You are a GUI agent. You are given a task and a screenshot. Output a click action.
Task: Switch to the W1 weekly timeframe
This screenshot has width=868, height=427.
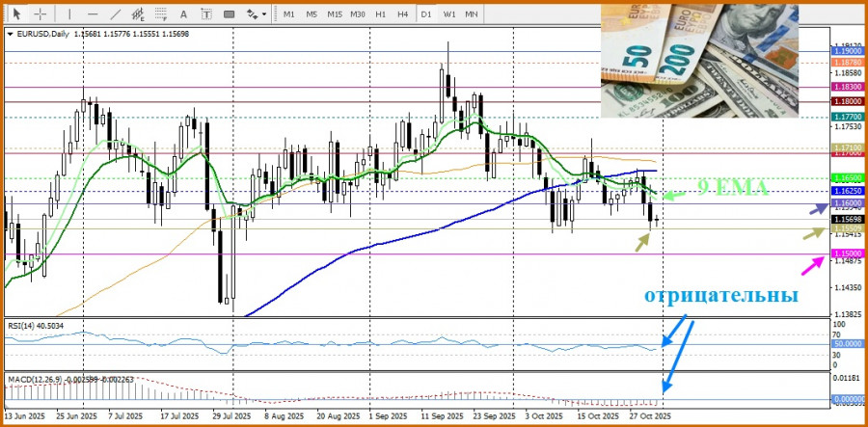click(449, 13)
